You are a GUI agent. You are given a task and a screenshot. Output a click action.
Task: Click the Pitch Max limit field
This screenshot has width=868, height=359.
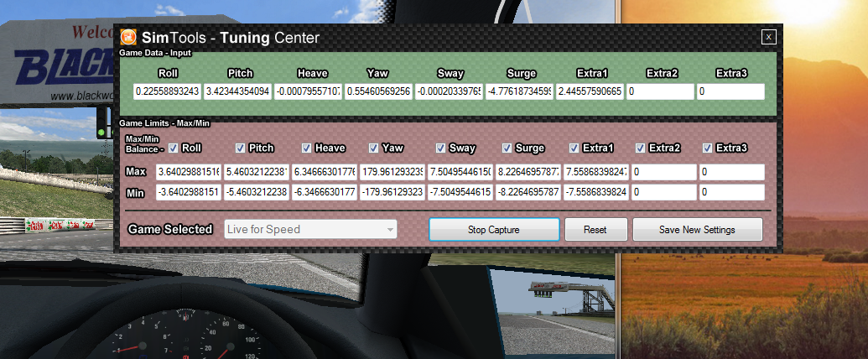(257, 172)
